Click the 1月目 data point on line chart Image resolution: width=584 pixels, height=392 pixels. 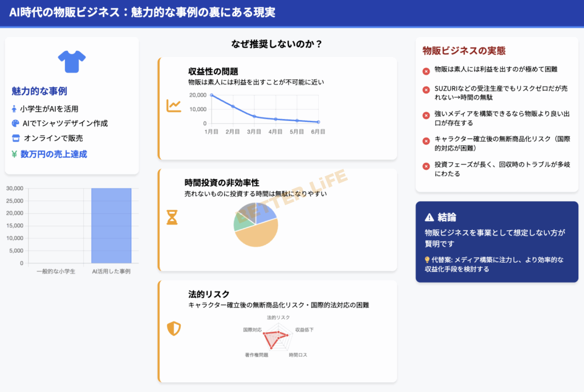point(212,95)
